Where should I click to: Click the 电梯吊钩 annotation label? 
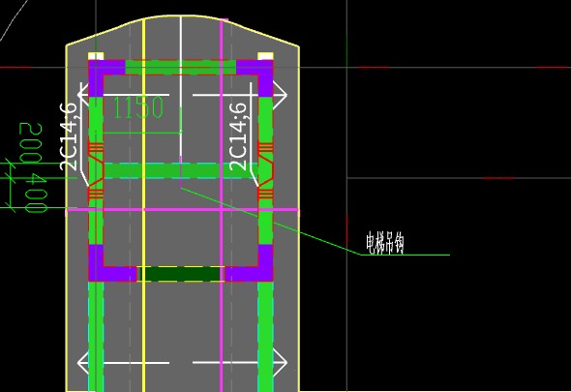[385, 243]
